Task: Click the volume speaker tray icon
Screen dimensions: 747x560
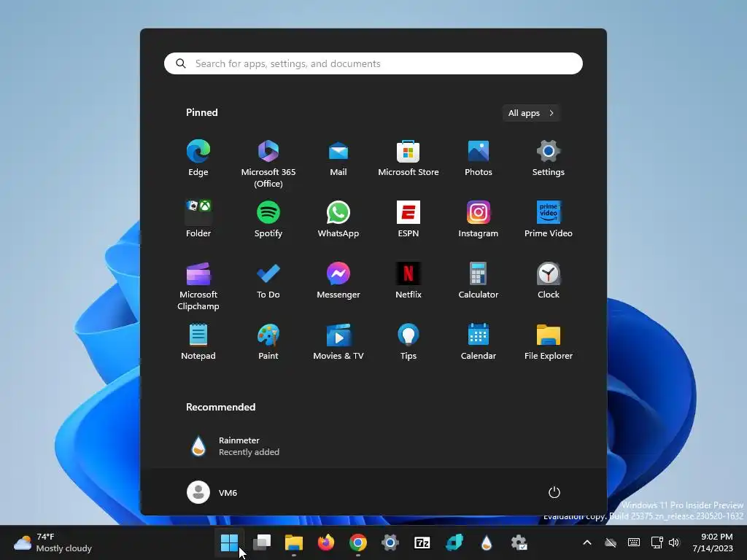Action: tap(673, 542)
